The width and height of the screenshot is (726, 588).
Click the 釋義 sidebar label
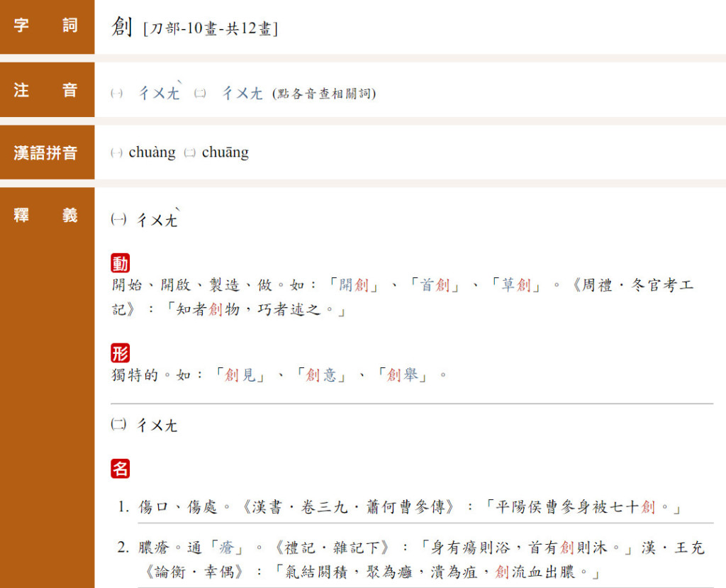pyautogui.click(x=46, y=216)
